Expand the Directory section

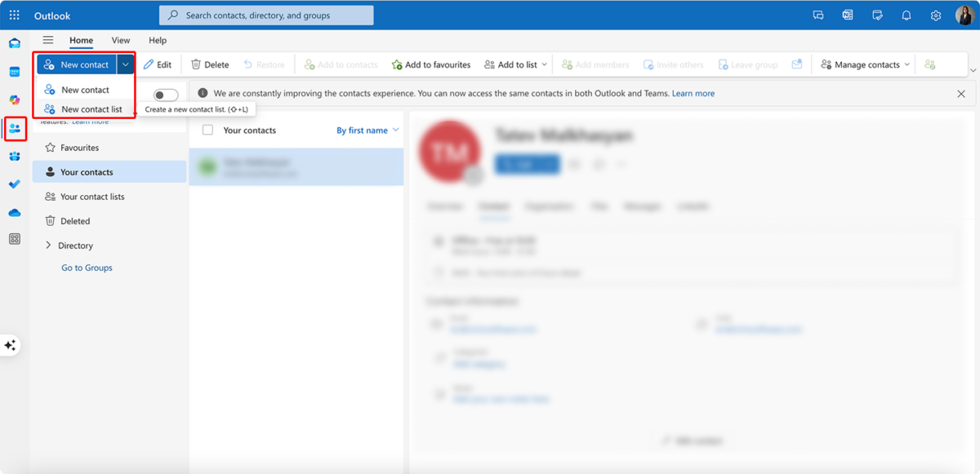[47, 245]
